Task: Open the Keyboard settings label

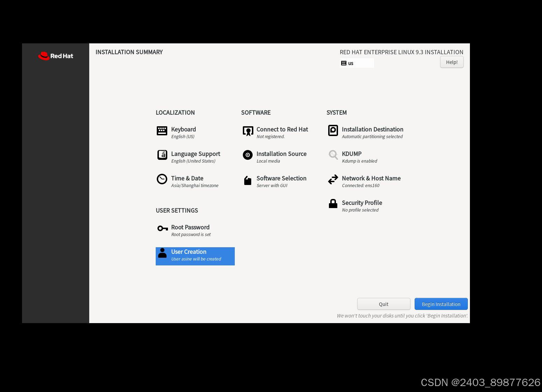Action: pyautogui.click(x=183, y=129)
